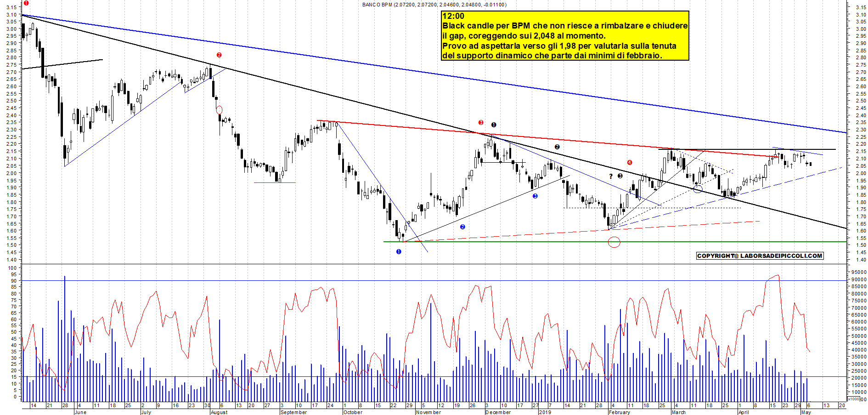Click the note line 'Provo ad aspettarla verso gli 1,98'
The width and height of the screenshot is (868, 415).
[559, 46]
